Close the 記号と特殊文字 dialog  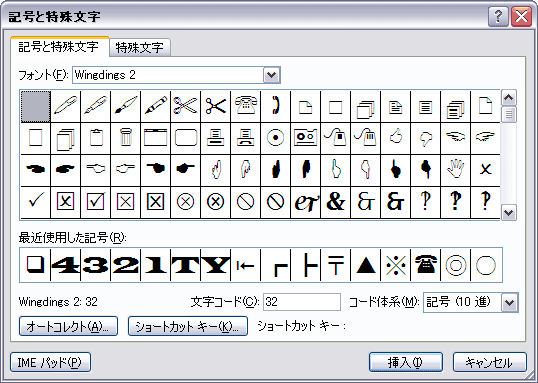(x=522, y=16)
